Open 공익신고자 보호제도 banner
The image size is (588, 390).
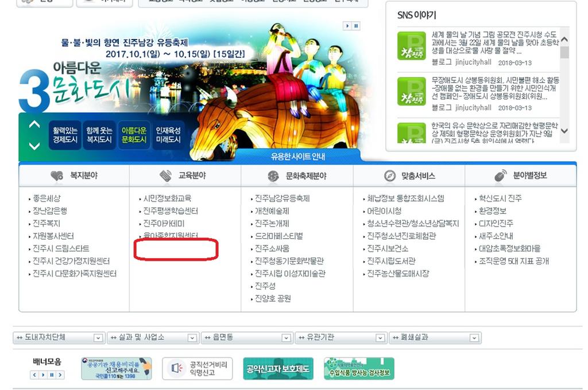point(278,368)
